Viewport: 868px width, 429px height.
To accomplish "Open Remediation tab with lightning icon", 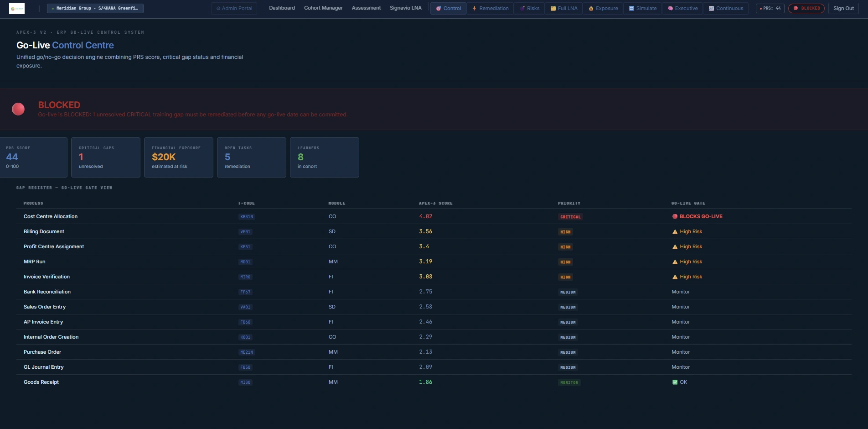I will coord(491,8).
